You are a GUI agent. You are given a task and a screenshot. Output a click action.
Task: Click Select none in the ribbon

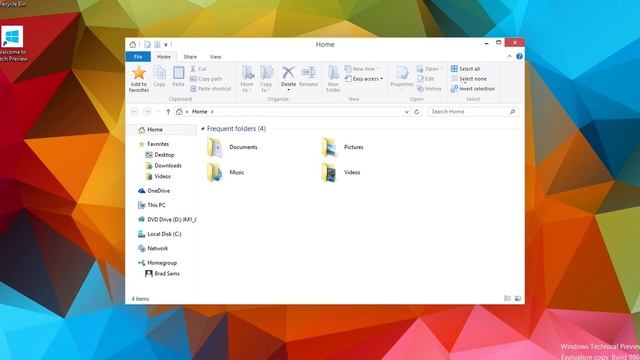(x=469, y=79)
